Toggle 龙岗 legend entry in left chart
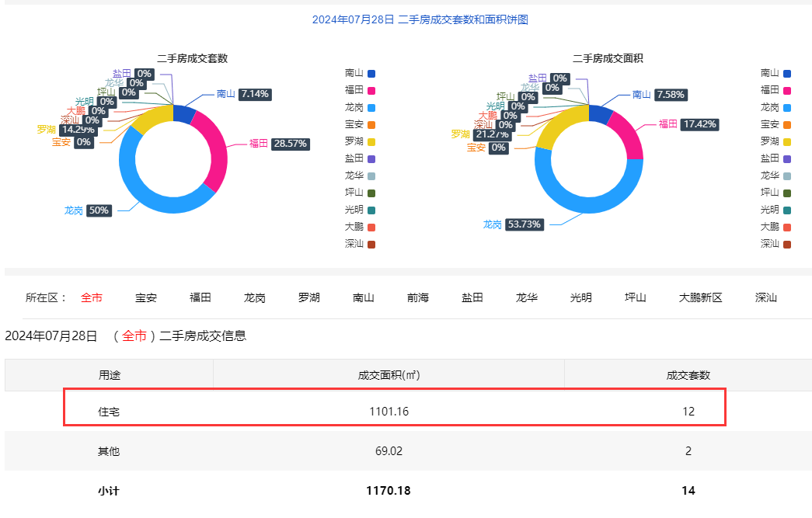The height and width of the screenshot is (518, 812). [360, 108]
